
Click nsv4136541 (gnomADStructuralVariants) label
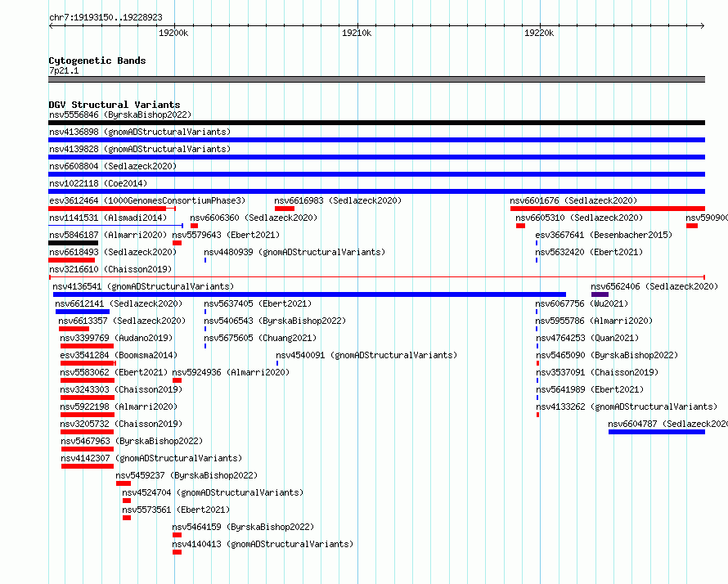point(143,286)
